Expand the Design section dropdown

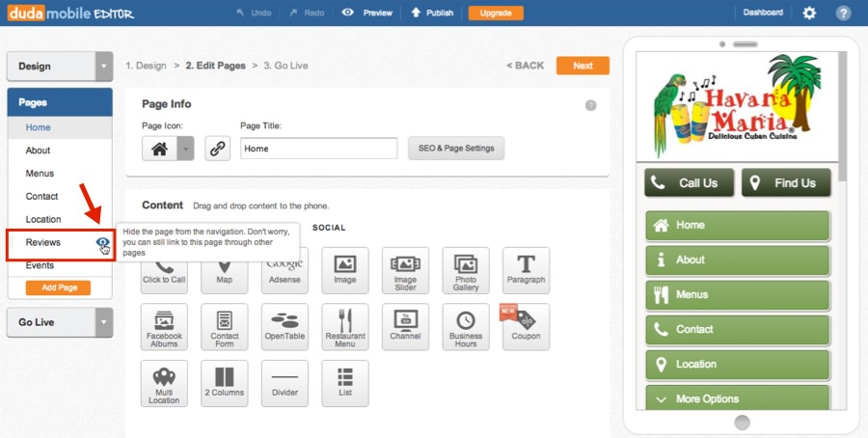coord(103,66)
